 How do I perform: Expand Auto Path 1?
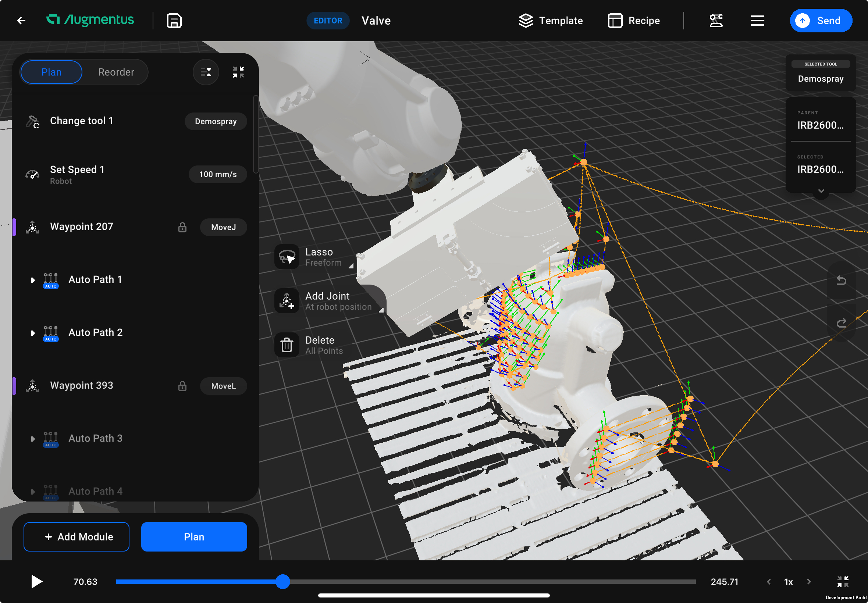[33, 280]
